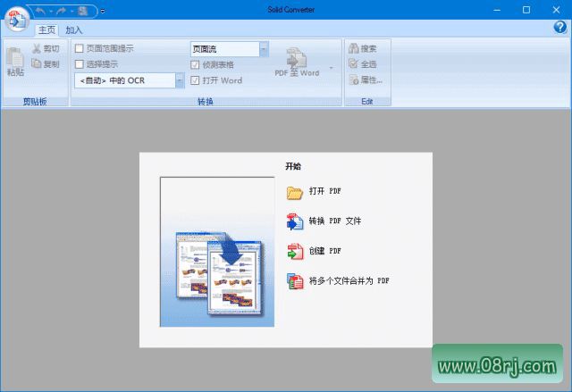Click the PDF 至 Word convert button
Image resolution: width=572 pixels, height=392 pixels.
point(297,62)
